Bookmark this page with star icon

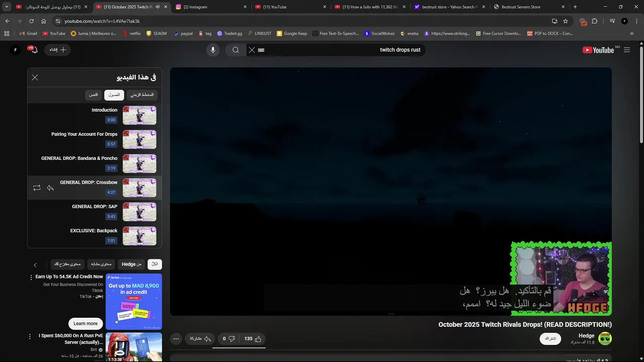(566, 21)
